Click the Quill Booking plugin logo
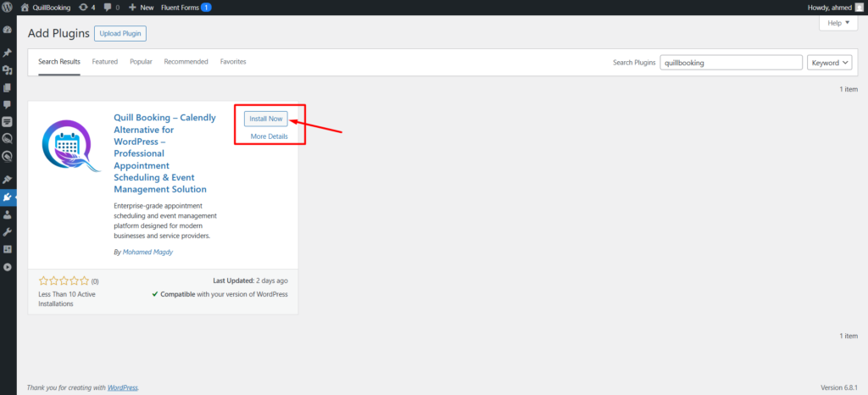The height and width of the screenshot is (395, 868). 71,146
